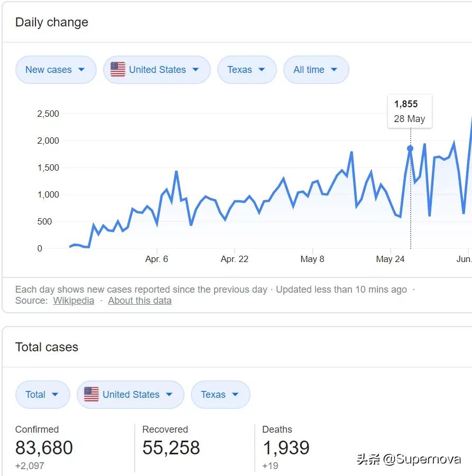Expand the Texas dropdown in Daily change
Screen dimensions: 472x476
tap(246, 70)
